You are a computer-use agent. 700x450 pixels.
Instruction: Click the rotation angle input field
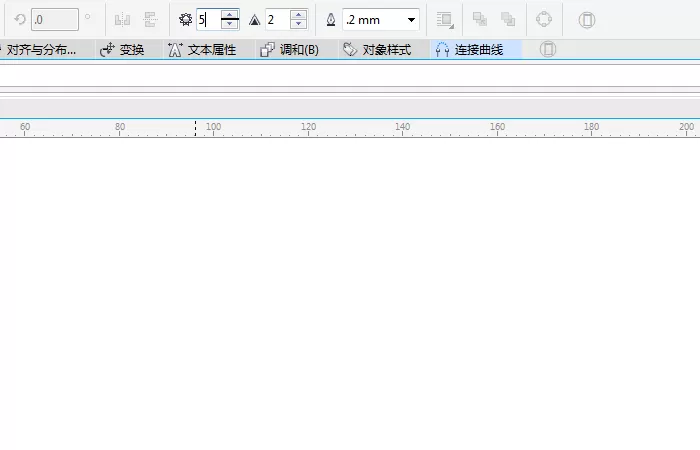coord(54,20)
